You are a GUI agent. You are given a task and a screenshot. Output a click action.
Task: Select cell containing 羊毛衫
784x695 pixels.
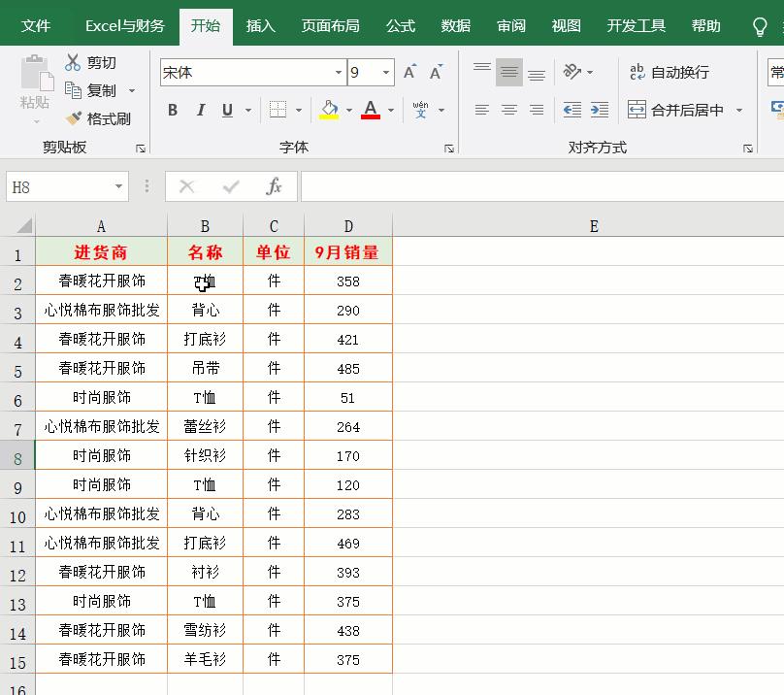(205, 659)
